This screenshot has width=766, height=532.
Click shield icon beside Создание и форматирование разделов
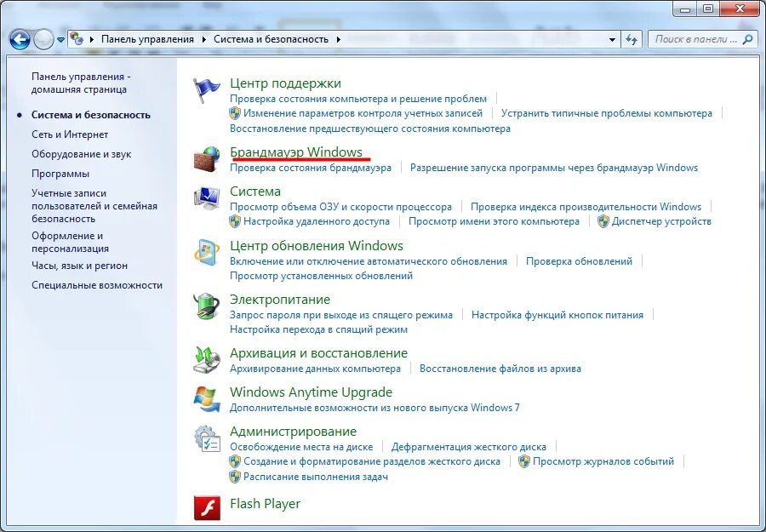235,461
